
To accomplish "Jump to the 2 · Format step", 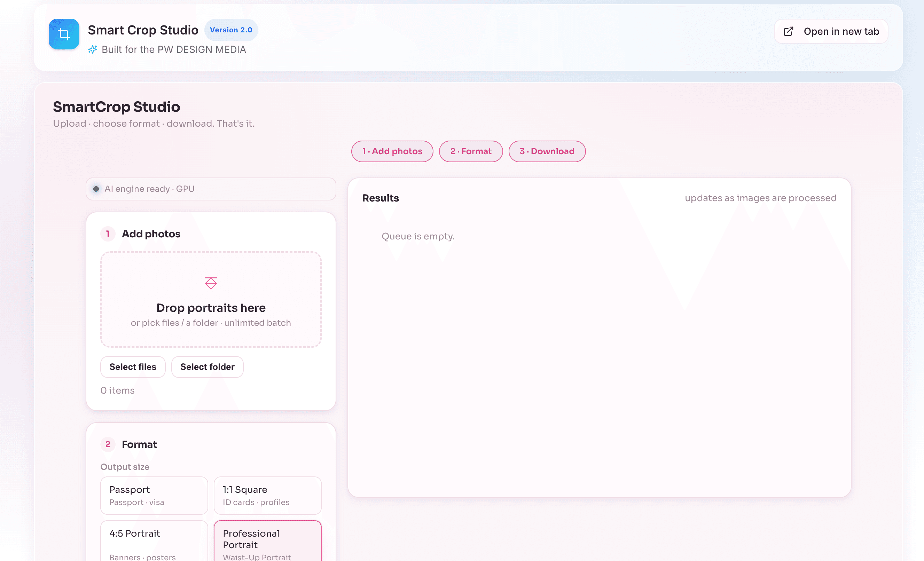I will 471,151.
